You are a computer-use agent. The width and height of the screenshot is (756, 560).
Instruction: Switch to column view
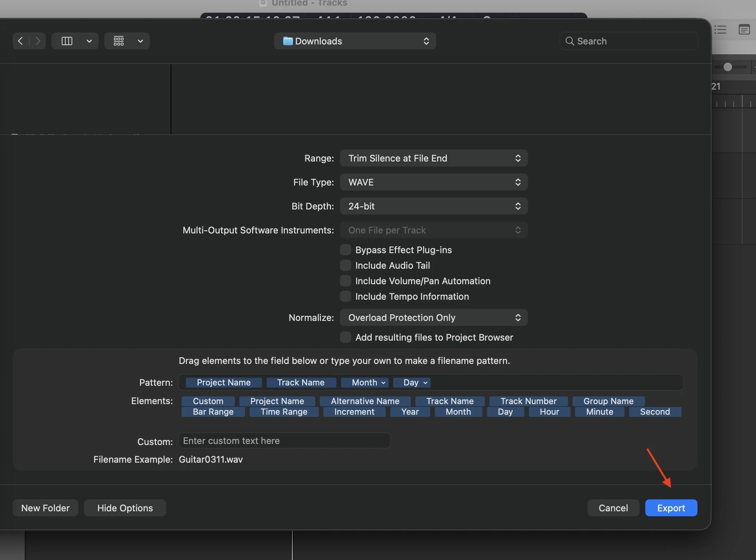point(67,41)
